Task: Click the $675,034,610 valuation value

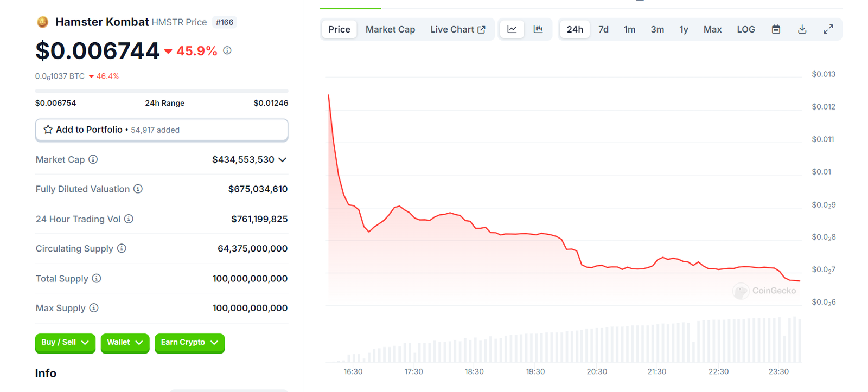Action: [258, 189]
